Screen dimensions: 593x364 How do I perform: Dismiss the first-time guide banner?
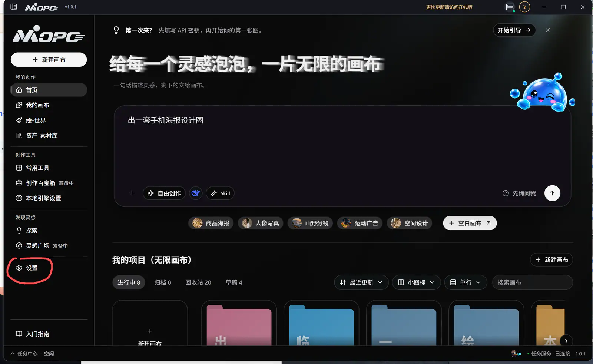point(548,30)
